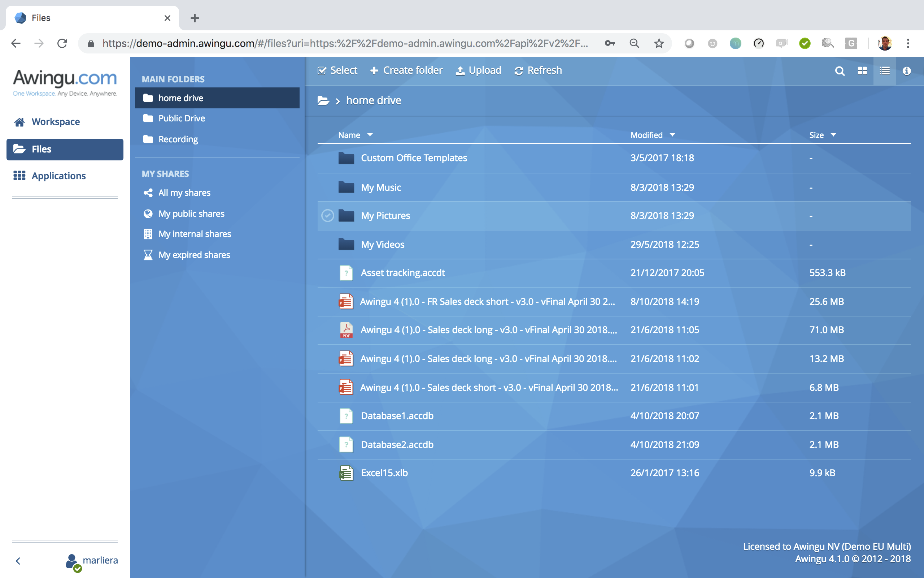924x578 pixels.
Task: Click the My Music folder name
Action: point(381,187)
